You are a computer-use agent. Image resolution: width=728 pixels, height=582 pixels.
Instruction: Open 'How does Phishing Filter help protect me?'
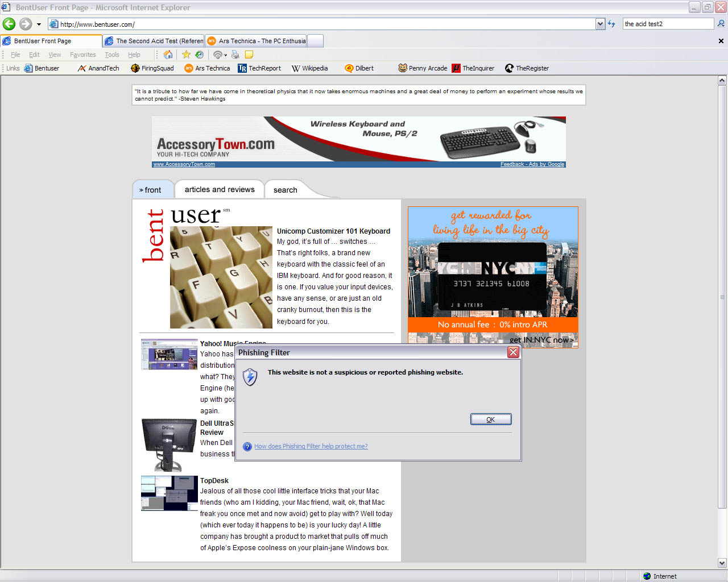coord(311,446)
